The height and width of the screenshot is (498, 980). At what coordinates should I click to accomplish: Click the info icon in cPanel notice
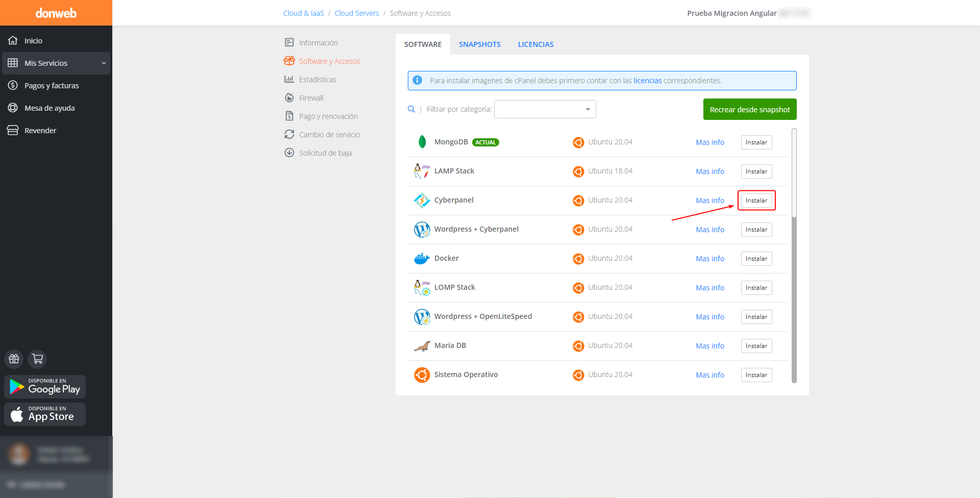[x=418, y=81]
